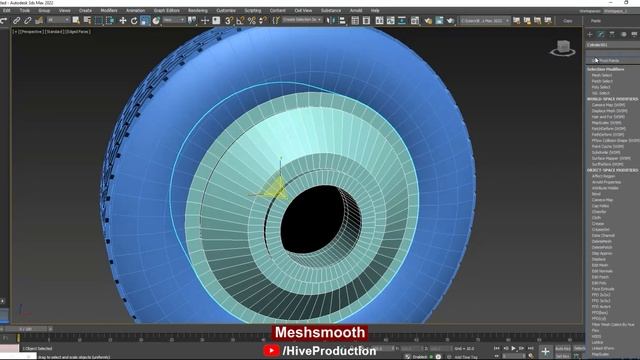Activate the Select and Rotate tool
640x360 pixels.
coord(134,20)
